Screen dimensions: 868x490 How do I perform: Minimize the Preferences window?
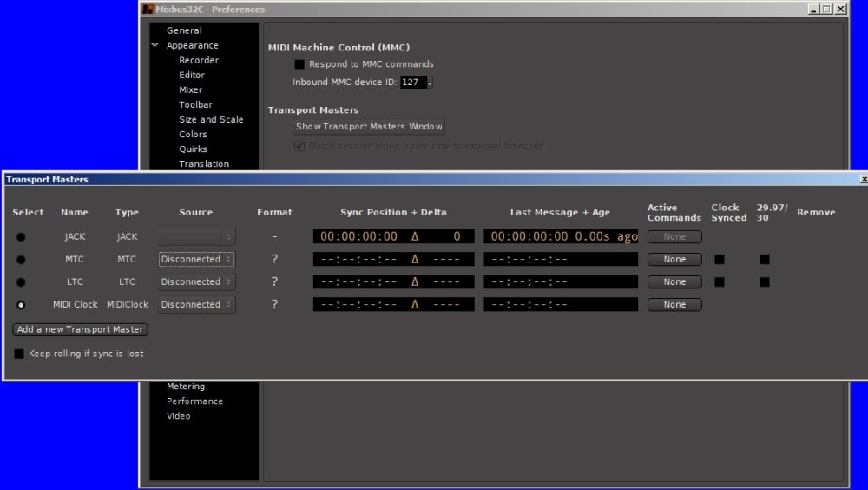pos(813,10)
